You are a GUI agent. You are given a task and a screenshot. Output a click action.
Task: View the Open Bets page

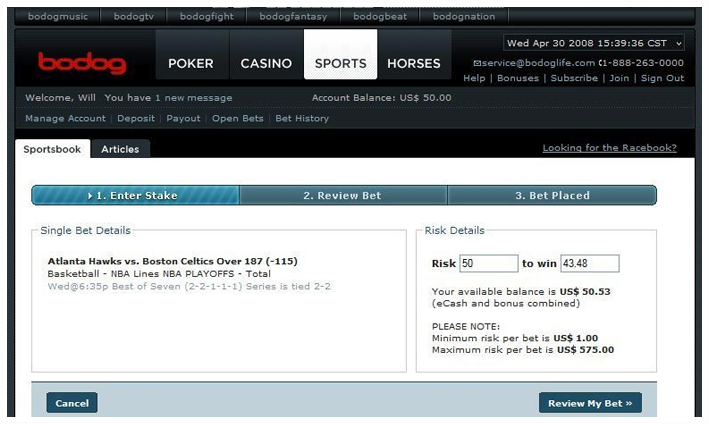(x=238, y=119)
